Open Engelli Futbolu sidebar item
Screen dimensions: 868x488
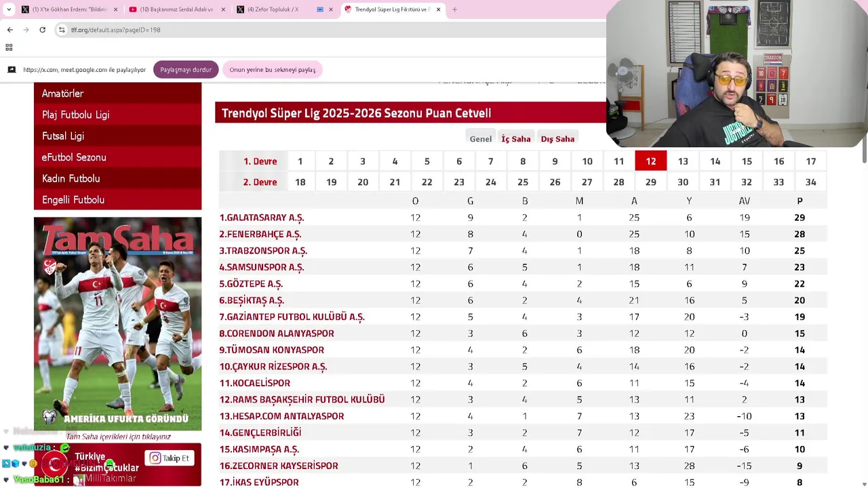click(x=117, y=199)
